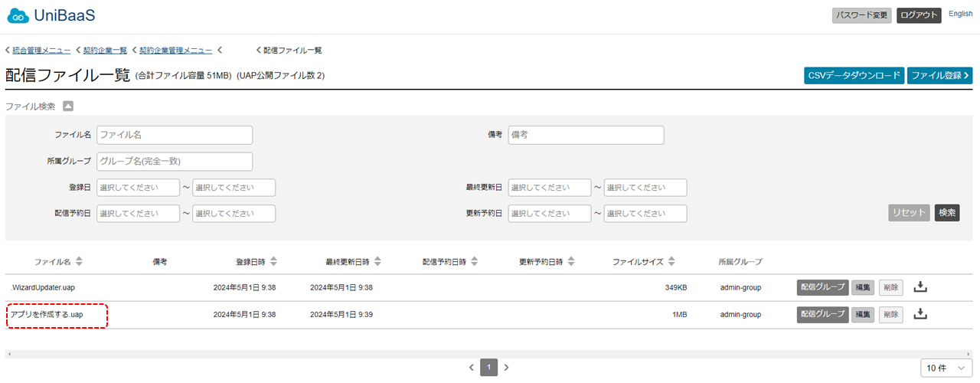Click the UniBaaS cloud logo icon
Viewport: 980px width, 383px height.
tap(18, 15)
